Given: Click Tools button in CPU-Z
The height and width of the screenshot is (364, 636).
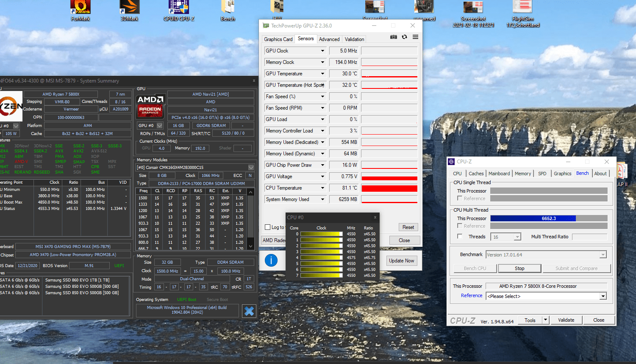Looking at the screenshot, I should coord(530,320).
